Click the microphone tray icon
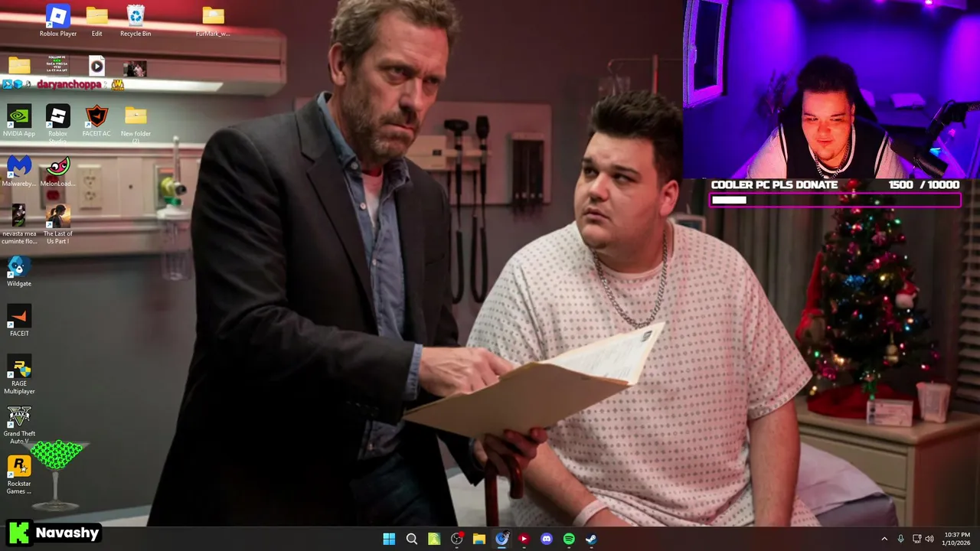This screenshot has width=980, height=551. [901, 539]
